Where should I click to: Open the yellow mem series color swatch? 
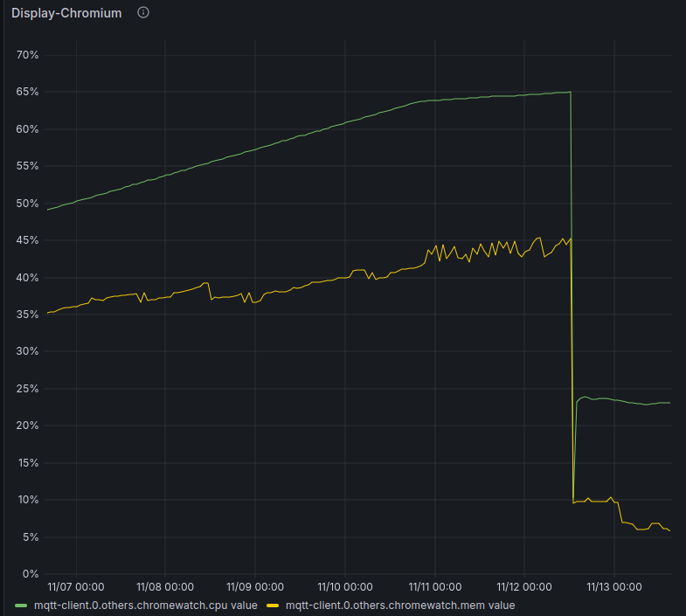click(x=274, y=605)
